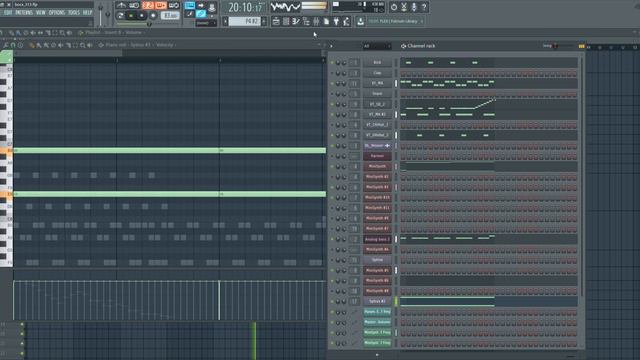The height and width of the screenshot is (360, 640).
Task: Click the download content library icon
Action: click(360, 21)
